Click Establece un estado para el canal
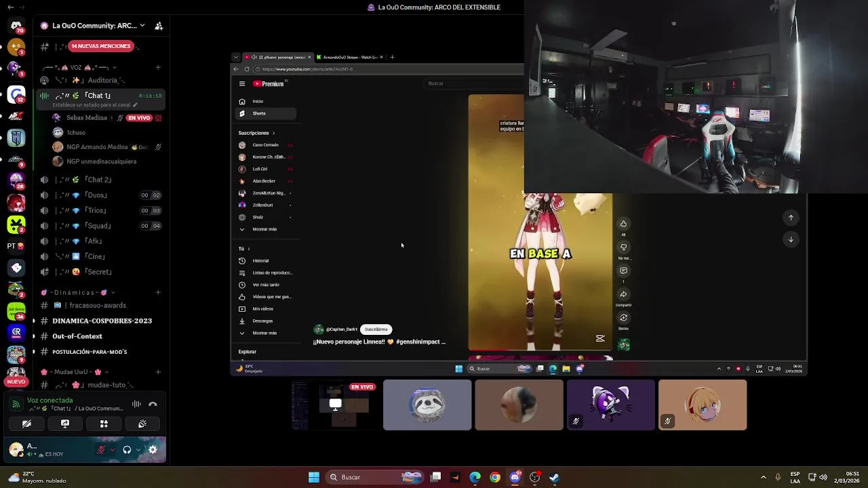This screenshot has width=868, height=488. 95,105
